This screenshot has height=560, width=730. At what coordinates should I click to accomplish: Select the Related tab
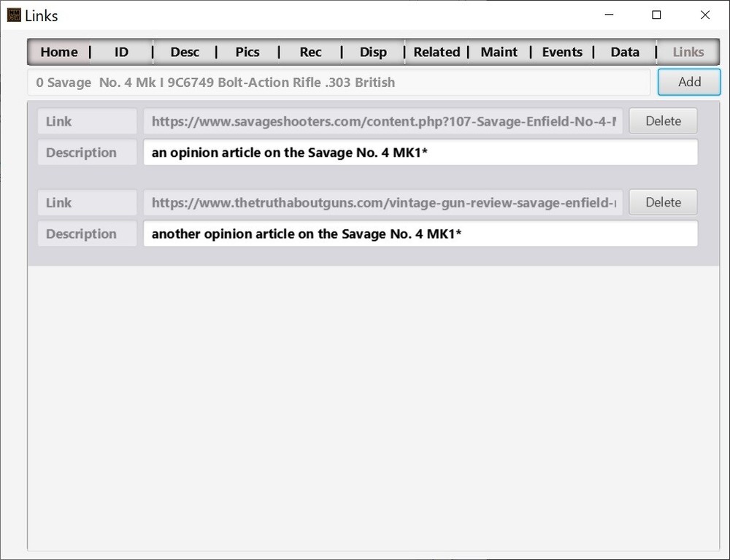coord(437,52)
